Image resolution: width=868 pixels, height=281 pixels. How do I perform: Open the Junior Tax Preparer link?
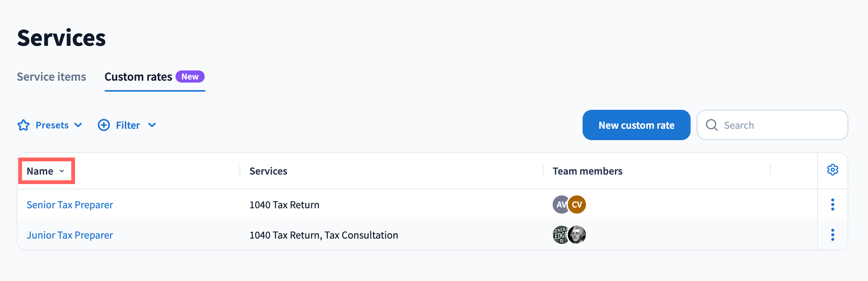coord(70,235)
